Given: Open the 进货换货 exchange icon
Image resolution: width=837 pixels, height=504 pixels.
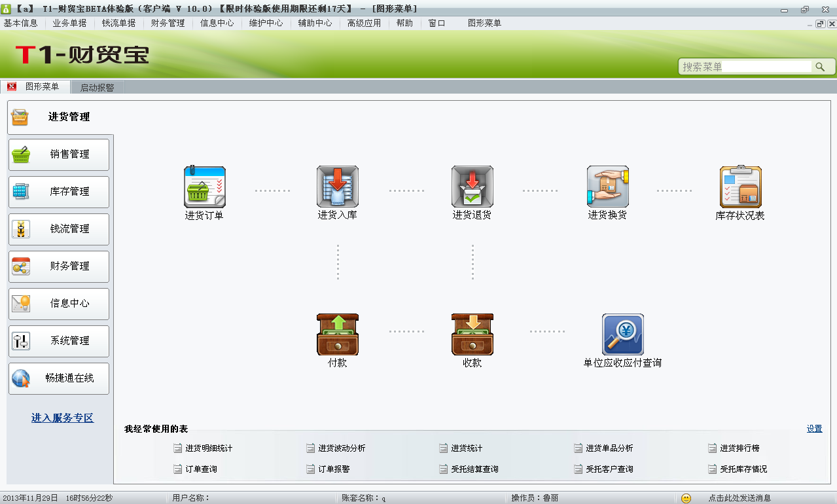Looking at the screenshot, I should click(x=607, y=187).
